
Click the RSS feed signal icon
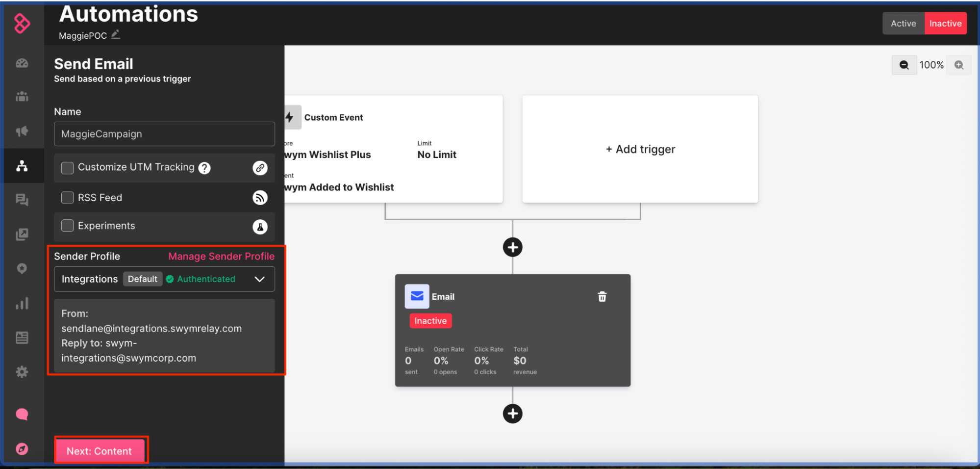click(260, 198)
